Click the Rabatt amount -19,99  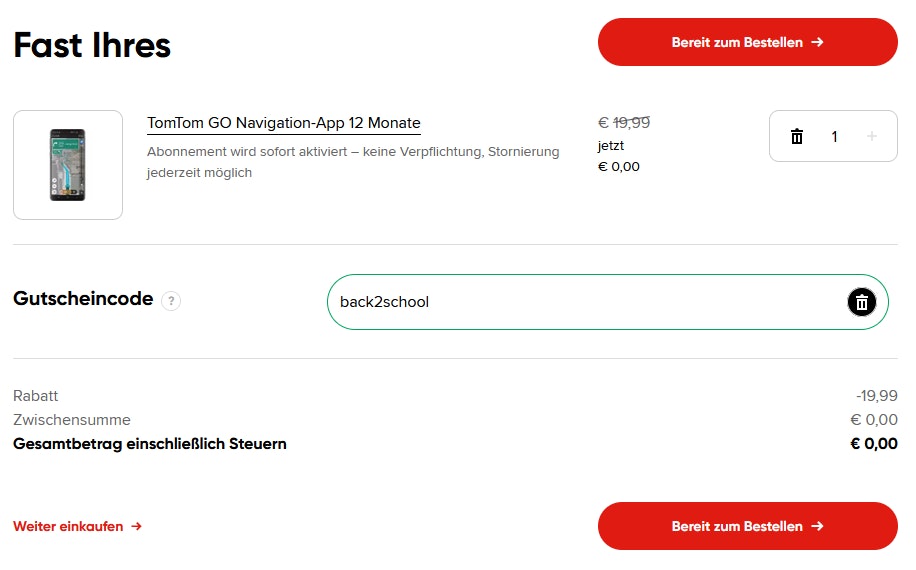(876, 396)
